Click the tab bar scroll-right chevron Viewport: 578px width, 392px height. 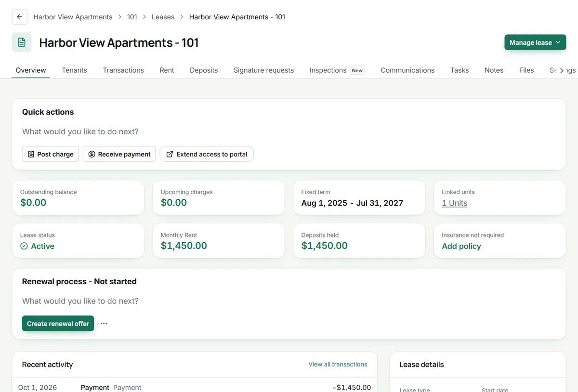point(562,70)
